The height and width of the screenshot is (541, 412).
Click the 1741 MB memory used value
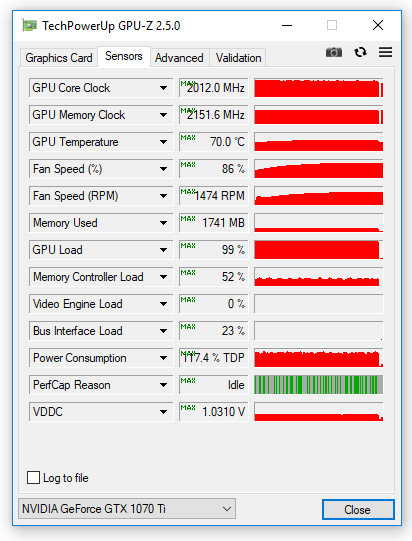point(214,223)
